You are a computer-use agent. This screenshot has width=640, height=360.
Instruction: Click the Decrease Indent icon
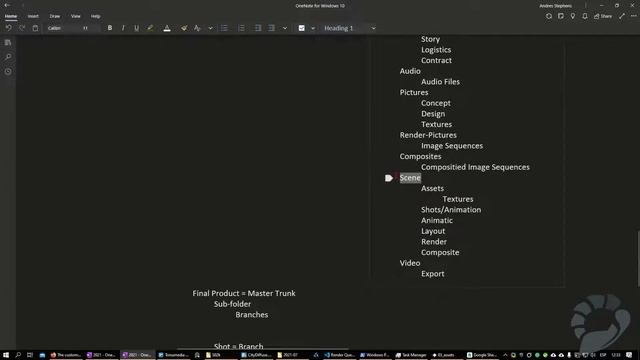click(258, 28)
